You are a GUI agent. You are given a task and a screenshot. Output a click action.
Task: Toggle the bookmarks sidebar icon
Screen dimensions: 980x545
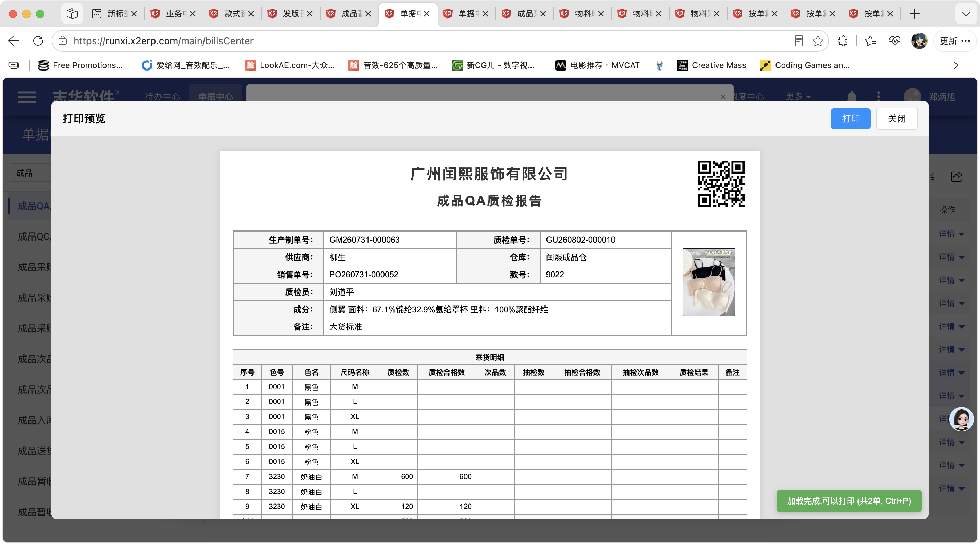14,65
